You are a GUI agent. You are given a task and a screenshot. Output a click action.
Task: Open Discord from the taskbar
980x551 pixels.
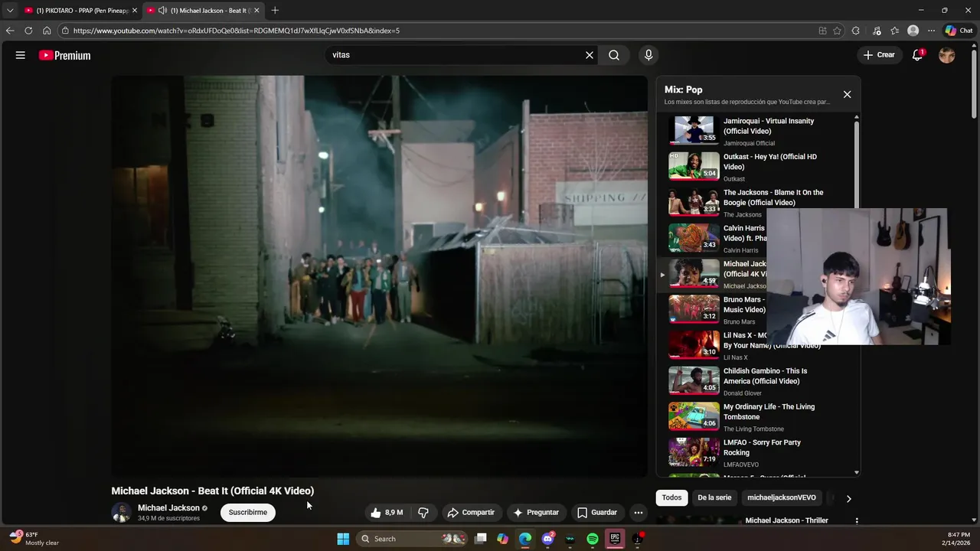[x=547, y=539]
